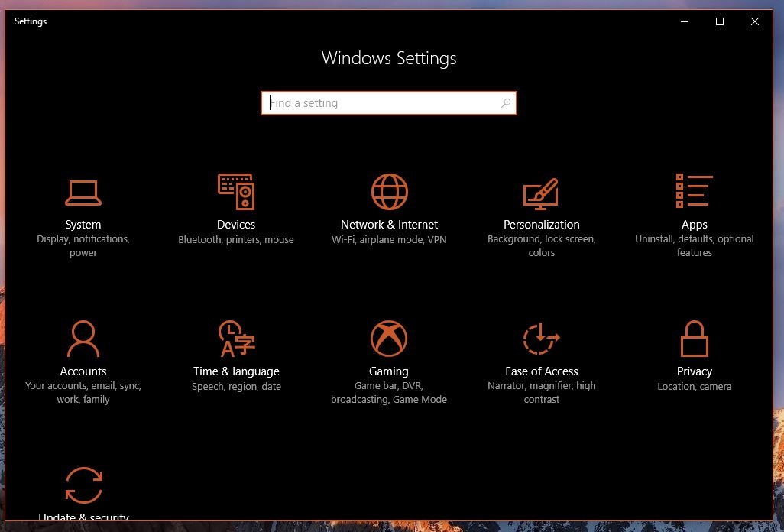Open the Time & language icon
The image size is (784, 532).
[x=237, y=339]
